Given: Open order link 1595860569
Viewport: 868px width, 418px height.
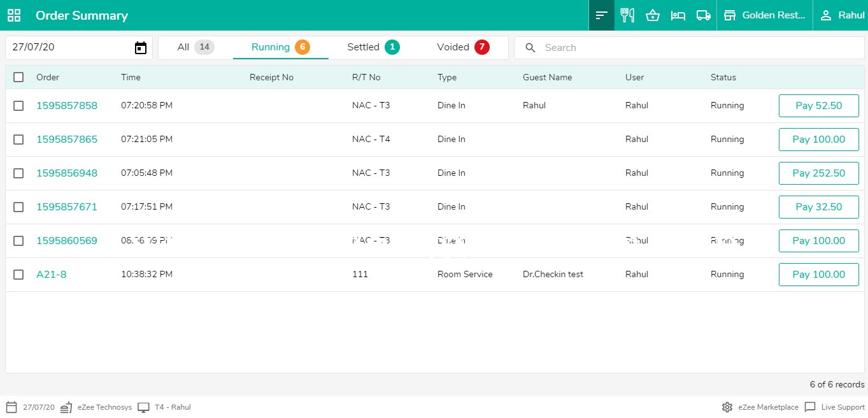Looking at the screenshot, I should (67, 241).
